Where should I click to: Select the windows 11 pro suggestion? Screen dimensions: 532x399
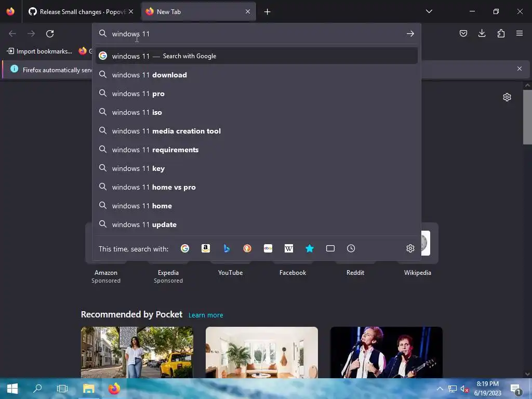(x=257, y=94)
